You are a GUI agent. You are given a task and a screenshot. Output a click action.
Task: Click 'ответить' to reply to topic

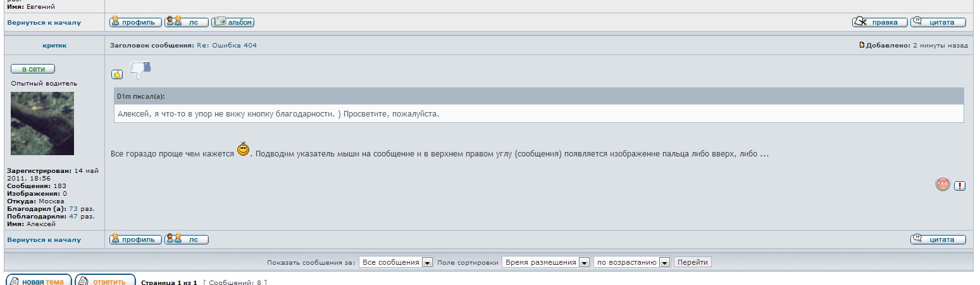click(105, 281)
